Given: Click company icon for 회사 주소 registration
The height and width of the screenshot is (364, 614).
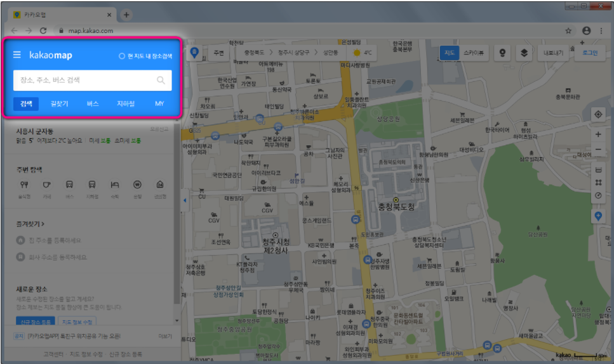Looking at the screenshot, I should [x=20, y=257].
